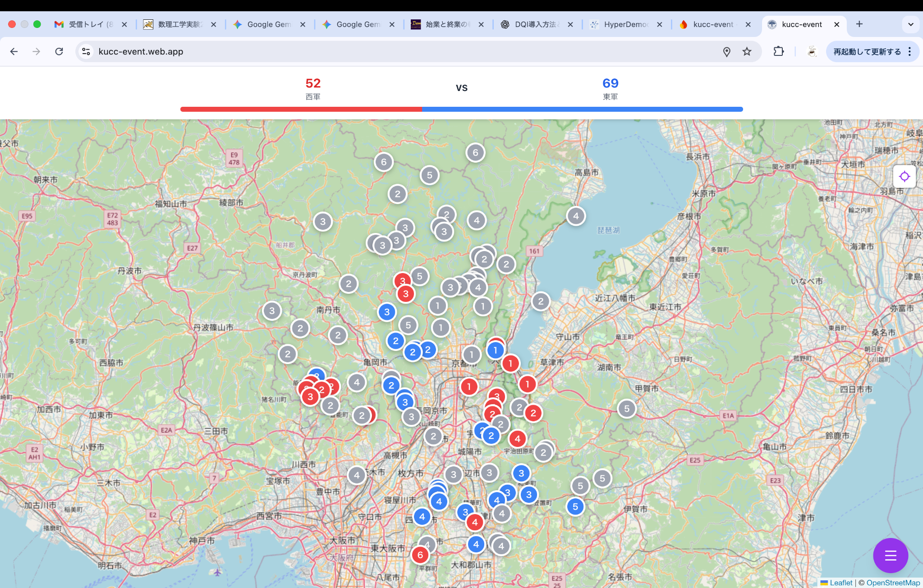Switch to the Gmail 受信トレイ tab
Viewport: 923px width, 588px height.
pyautogui.click(x=90, y=24)
